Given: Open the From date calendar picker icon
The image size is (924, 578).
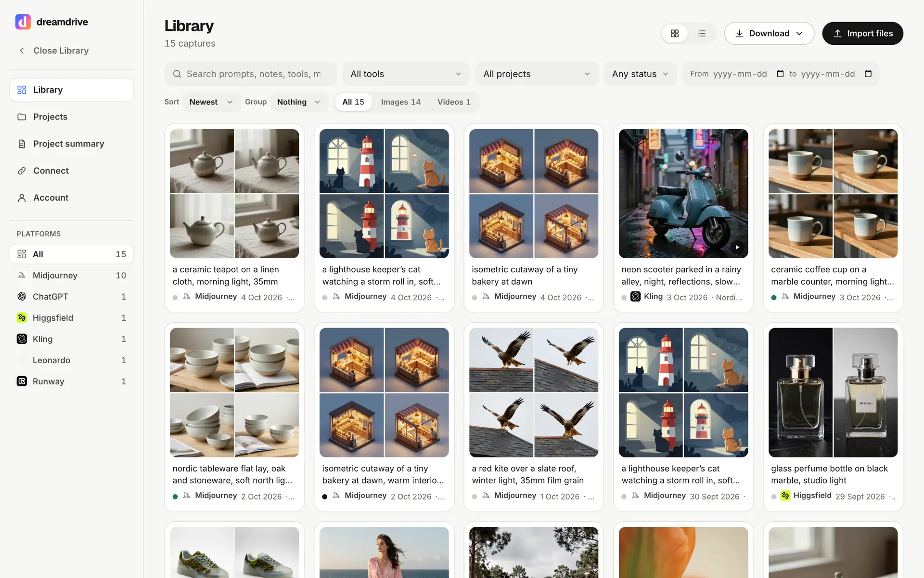Looking at the screenshot, I should 780,74.
